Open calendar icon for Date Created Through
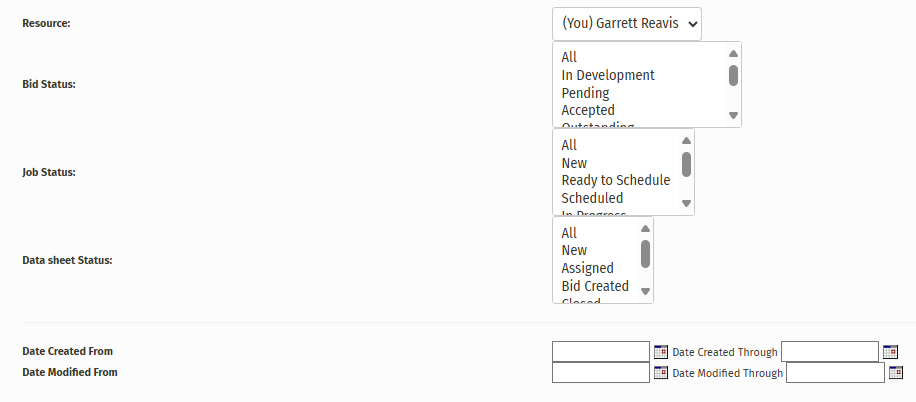This screenshot has height=402, width=916. coord(890,352)
